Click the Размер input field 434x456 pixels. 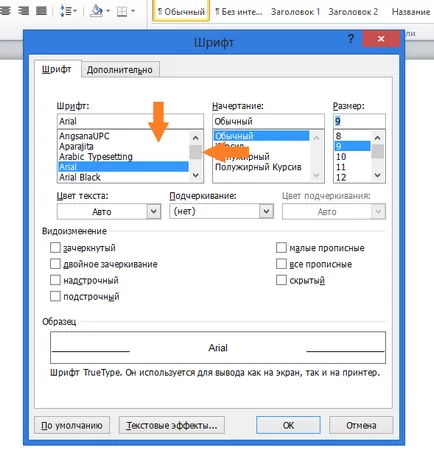(x=359, y=121)
